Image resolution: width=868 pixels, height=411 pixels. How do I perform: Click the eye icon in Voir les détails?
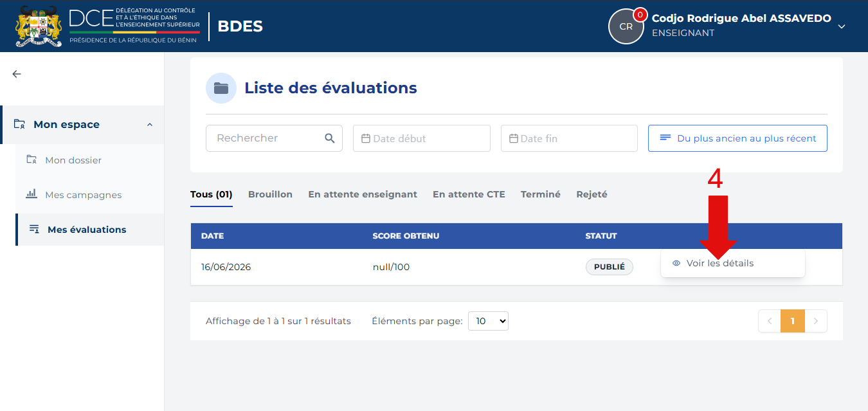(x=676, y=263)
